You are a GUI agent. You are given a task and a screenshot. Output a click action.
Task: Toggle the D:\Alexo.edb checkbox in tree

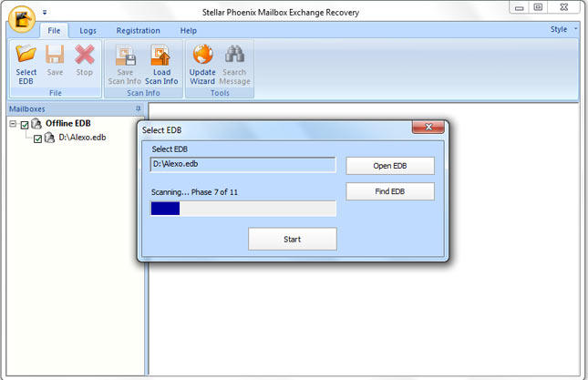[x=37, y=139]
